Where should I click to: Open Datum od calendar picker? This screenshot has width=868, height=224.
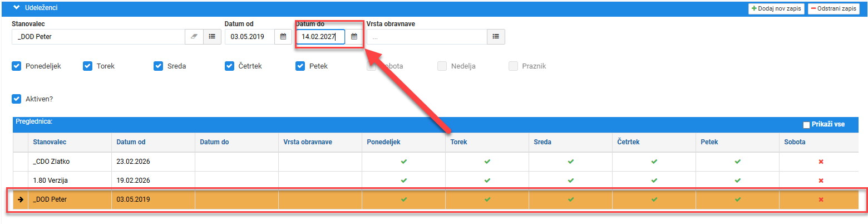coord(283,37)
